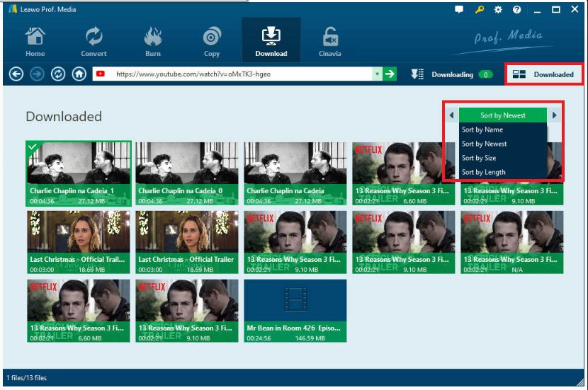Open the help question mark

pyautogui.click(x=516, y=10)
